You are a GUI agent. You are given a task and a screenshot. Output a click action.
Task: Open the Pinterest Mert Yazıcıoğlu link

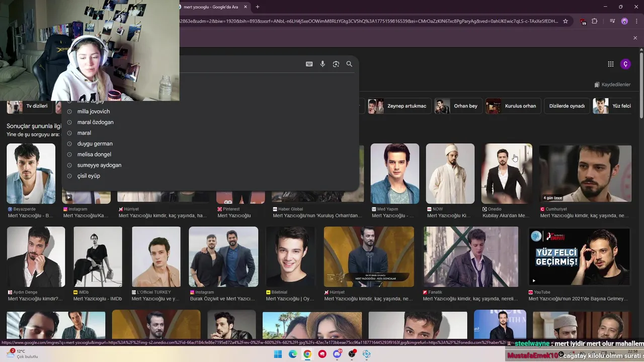pos(234,216)
